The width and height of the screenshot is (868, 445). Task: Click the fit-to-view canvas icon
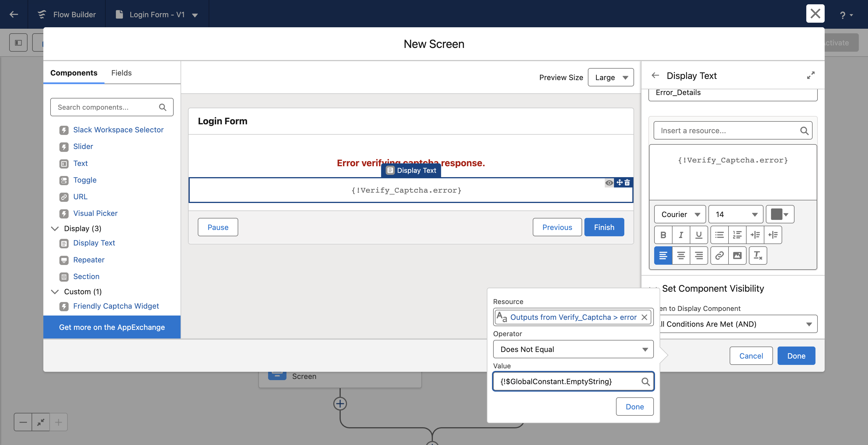point(41,422)
